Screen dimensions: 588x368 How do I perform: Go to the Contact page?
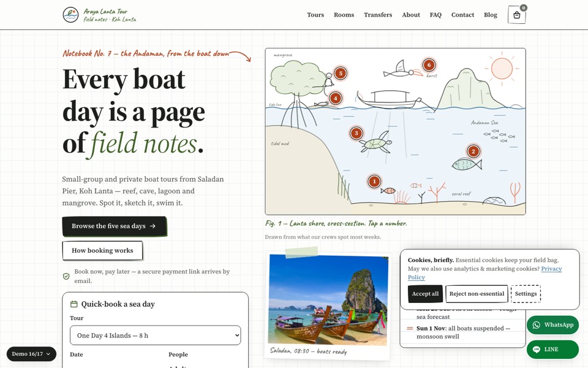pos(463,15)
